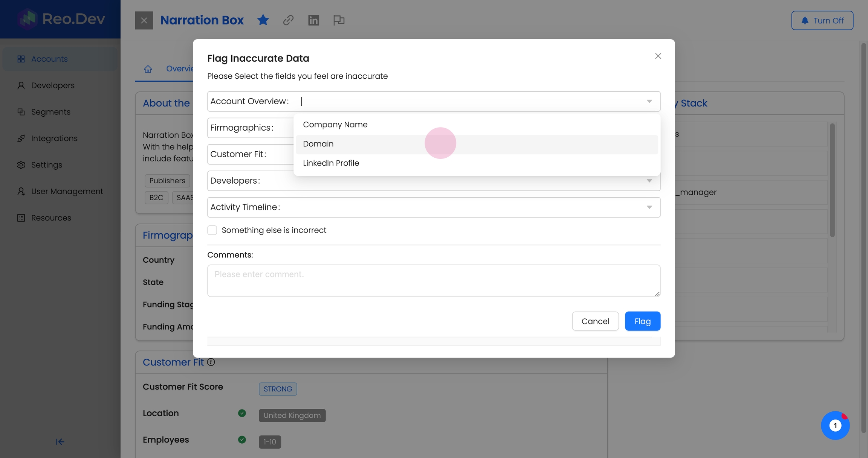Click into the Comments text area
Image resolution: width=868 pixels, height=458 pixels.
[x=433, y=281]
